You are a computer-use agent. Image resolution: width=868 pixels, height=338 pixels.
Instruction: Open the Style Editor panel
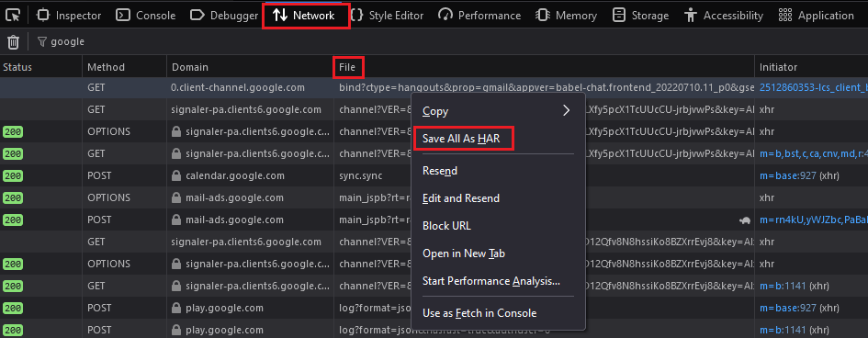click(x=388, y=16)
